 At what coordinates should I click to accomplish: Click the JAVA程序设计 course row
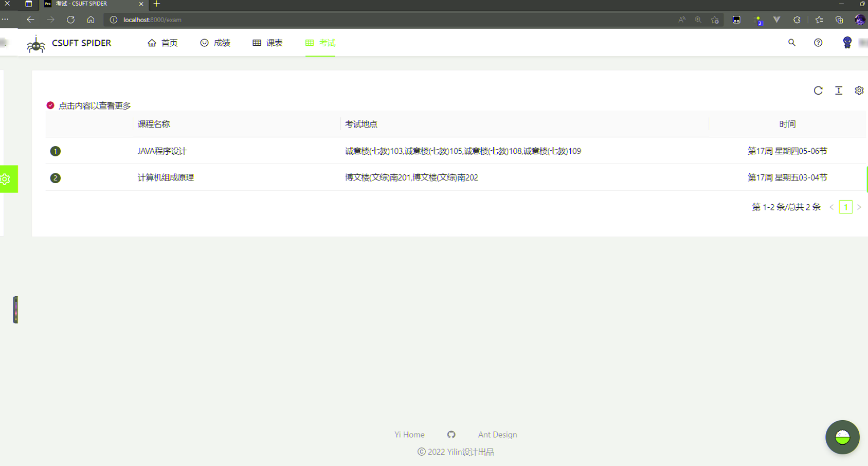point(162,151)
